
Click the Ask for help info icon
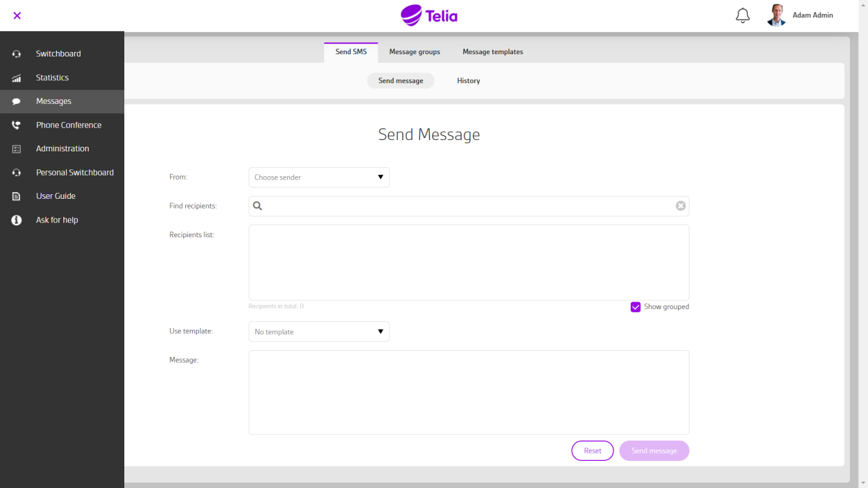coord(16,220)
